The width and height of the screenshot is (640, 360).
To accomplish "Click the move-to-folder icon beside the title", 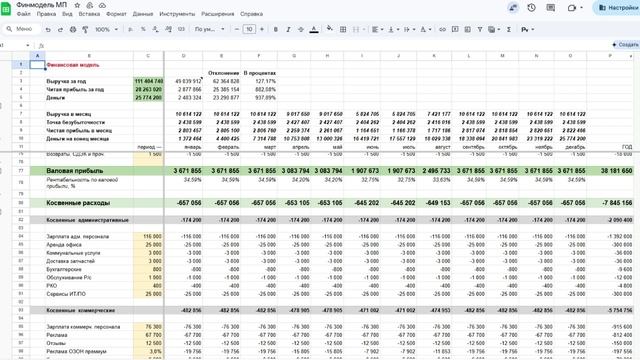I will (90, 5).
